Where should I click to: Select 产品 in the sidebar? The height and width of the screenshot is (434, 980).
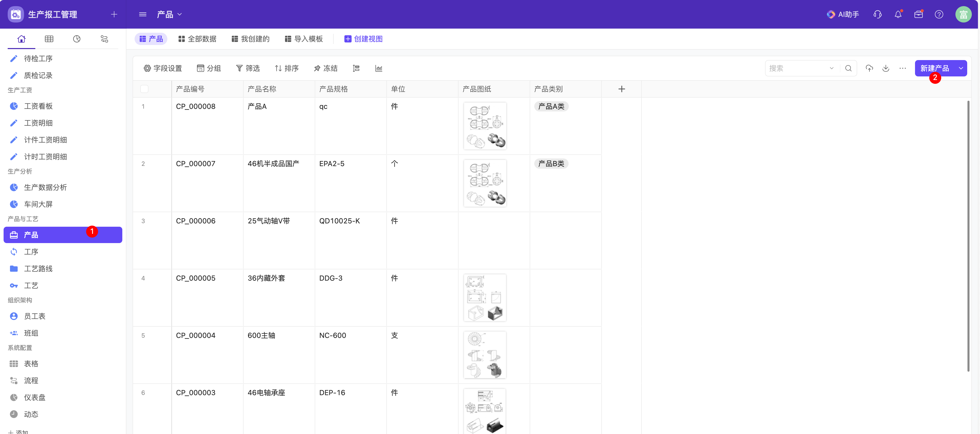(63, 235)
